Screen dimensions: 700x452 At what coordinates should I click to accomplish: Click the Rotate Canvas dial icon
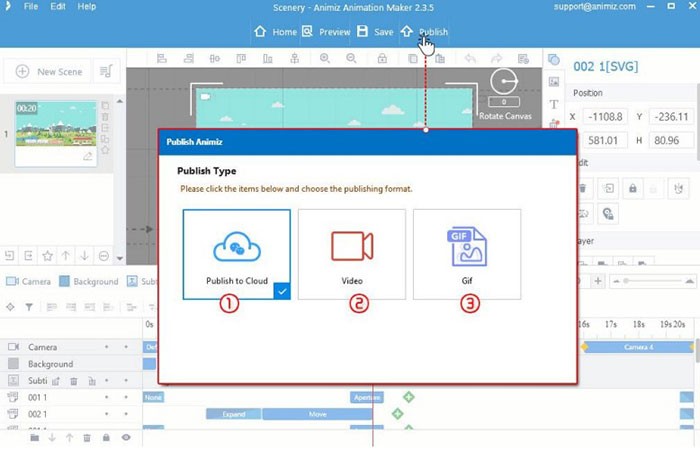[504, 84]
